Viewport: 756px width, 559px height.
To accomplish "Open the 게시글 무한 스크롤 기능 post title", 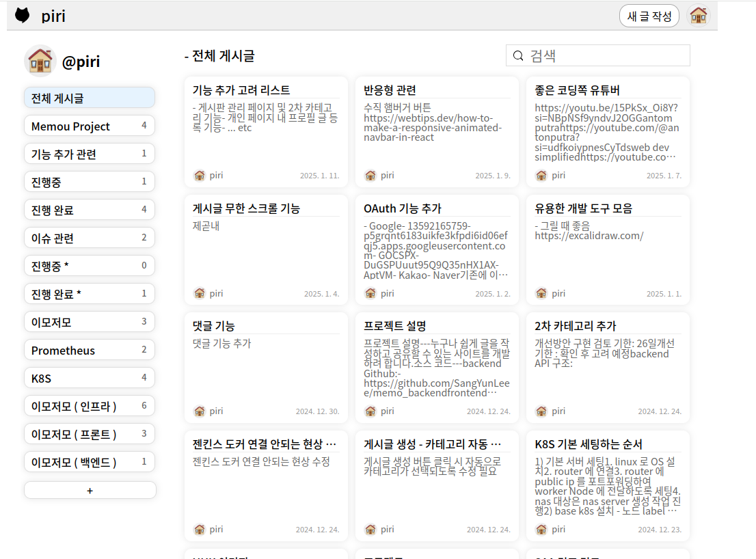I will coord(246,208).
